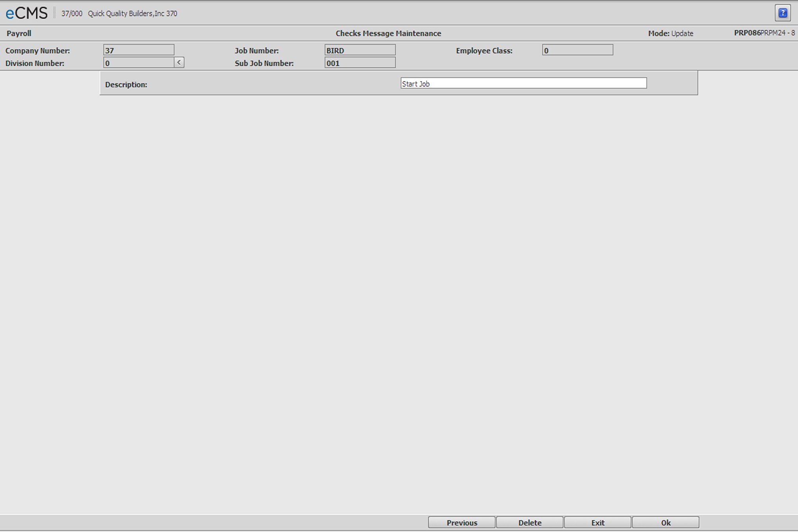Click the eCMS logo
The image size is (798, 532).
click(26, 13)
